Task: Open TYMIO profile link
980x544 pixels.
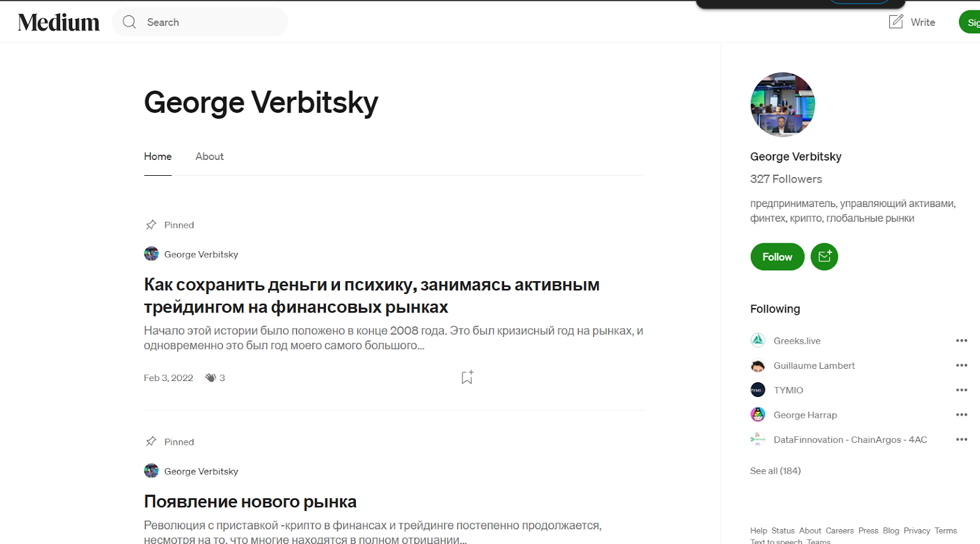Action: [x=788, y=390]
